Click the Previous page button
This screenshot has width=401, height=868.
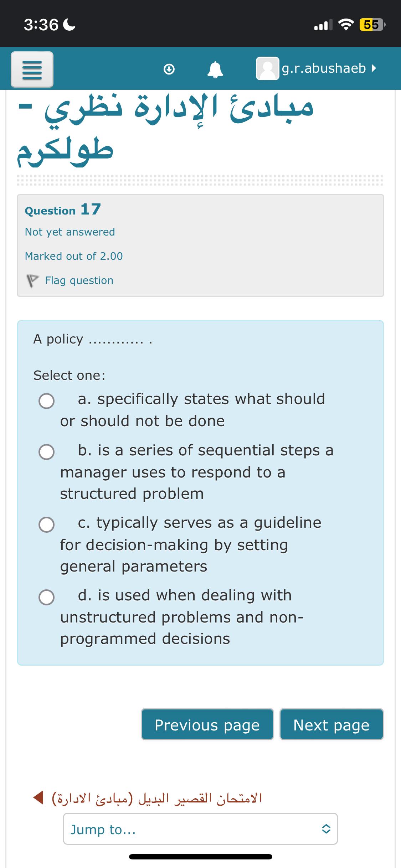[x=207, y=724]
